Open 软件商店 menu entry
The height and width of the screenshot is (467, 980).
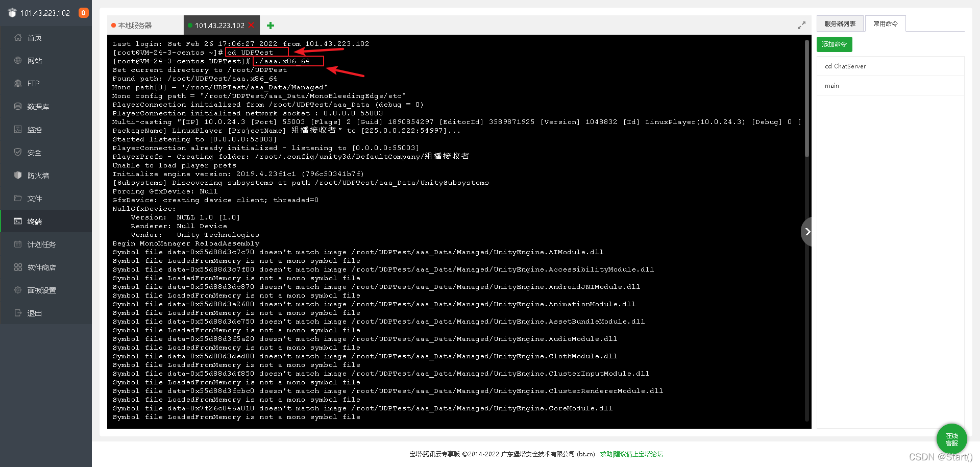pos(46,267)
